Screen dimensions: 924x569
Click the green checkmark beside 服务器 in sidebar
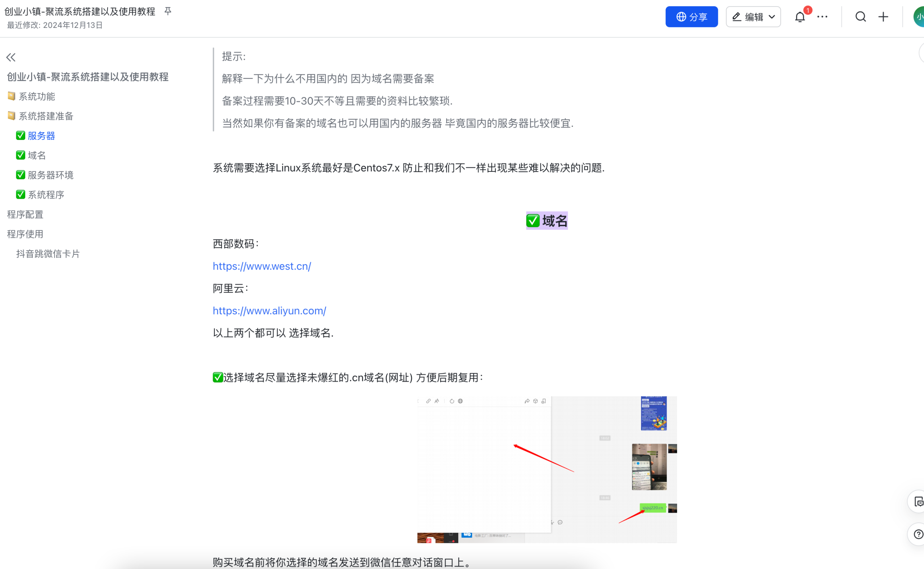(x=20, y=135)
